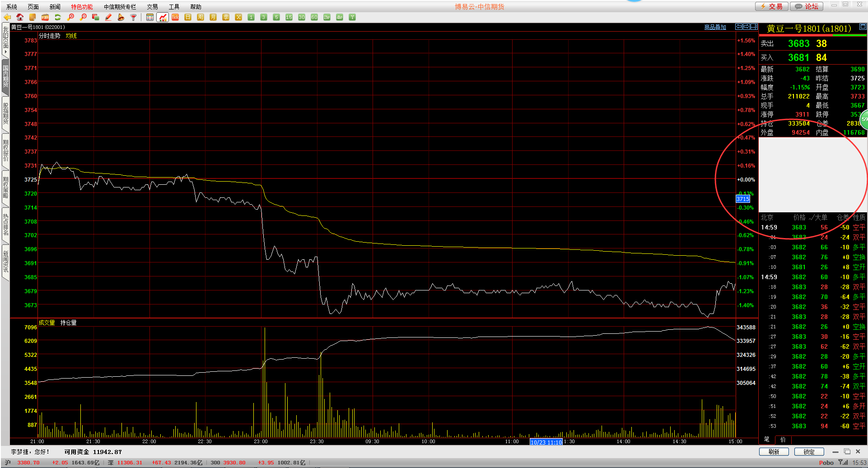Viewport: 868px width, 468px height.
Task: Go back using the yellow arrow icon
Action: click(x=7, y=17)
